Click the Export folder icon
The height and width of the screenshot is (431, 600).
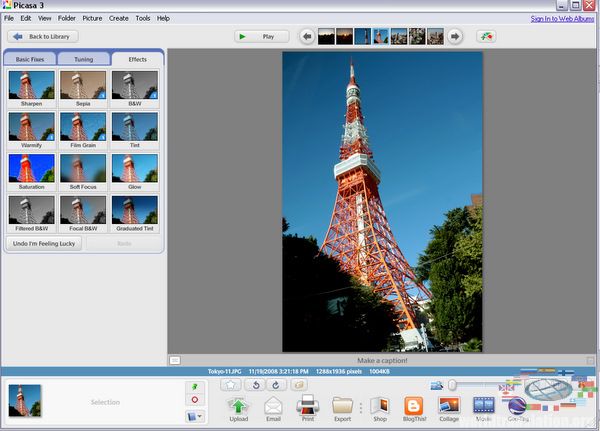(x=343, y=405)
